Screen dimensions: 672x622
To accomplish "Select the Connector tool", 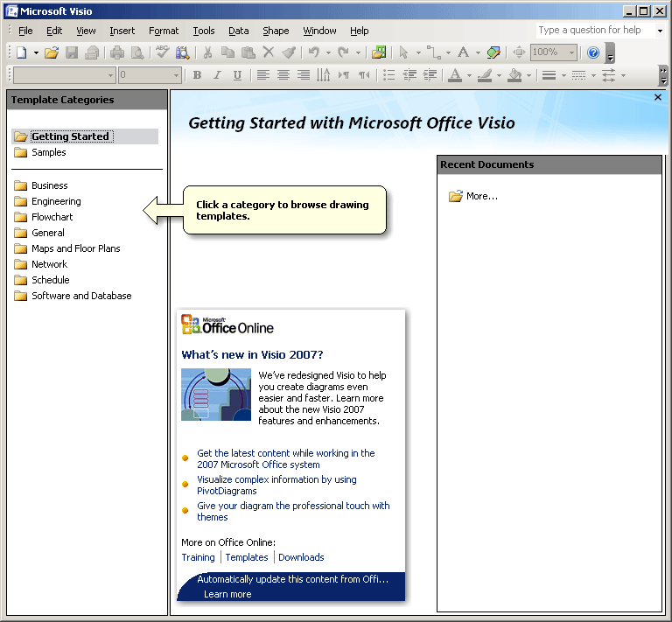I will pyautogui.click(x=434, y=52).
